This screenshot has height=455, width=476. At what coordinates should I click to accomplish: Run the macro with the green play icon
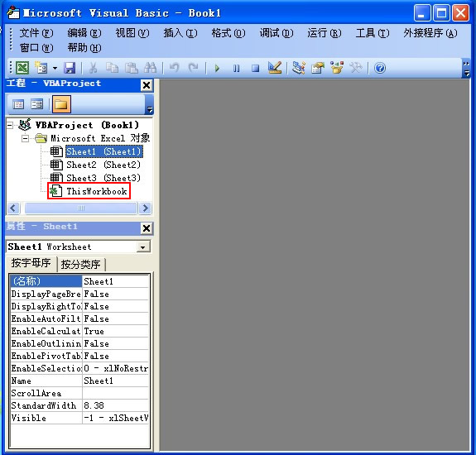tap(217, 68)
